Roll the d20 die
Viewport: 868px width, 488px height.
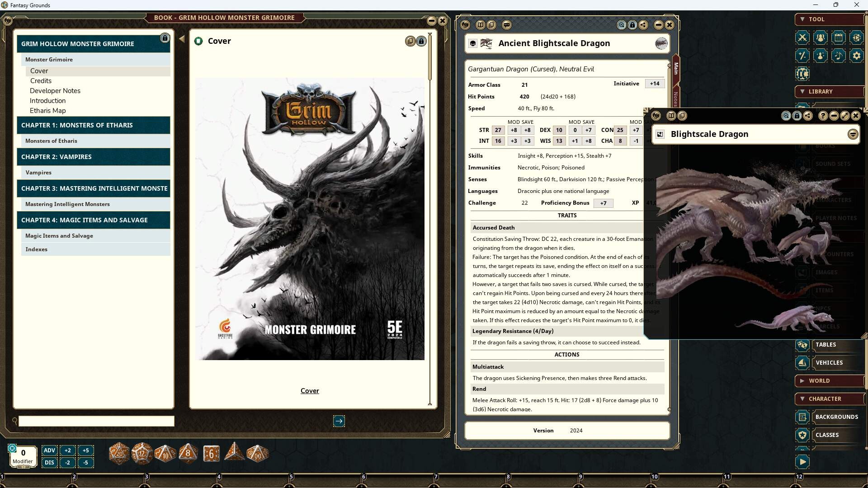pos(119,453)
